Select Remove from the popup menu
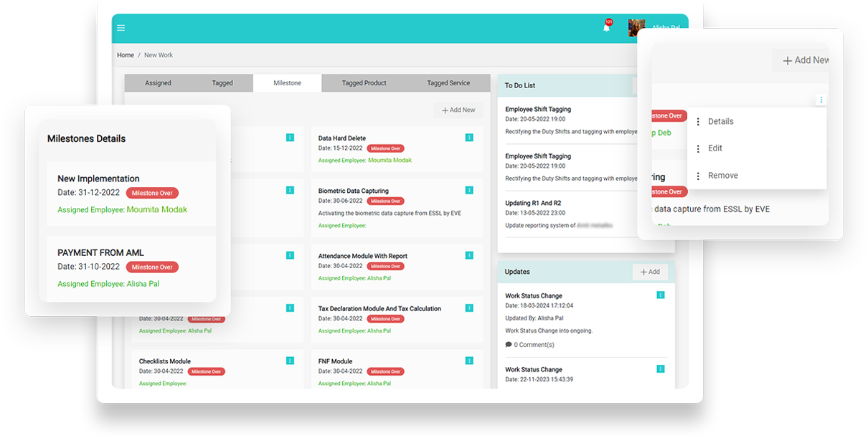The width and height of the screenshot is (868, 438). (x=722, y=176)
